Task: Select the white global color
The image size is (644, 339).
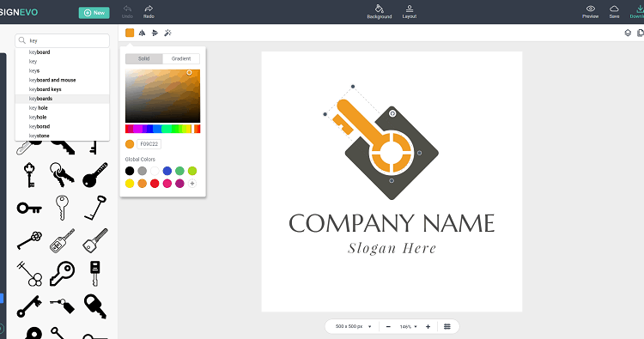Action: 155,171
